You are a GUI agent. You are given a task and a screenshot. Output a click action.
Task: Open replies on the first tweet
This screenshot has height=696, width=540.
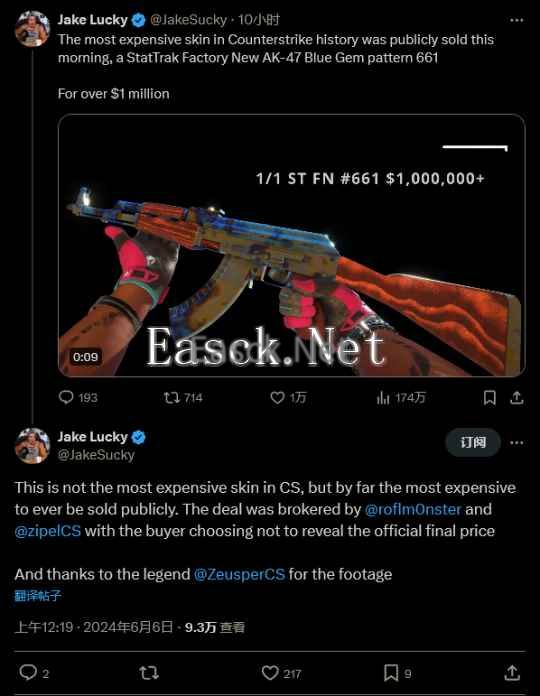click(78, 397)
